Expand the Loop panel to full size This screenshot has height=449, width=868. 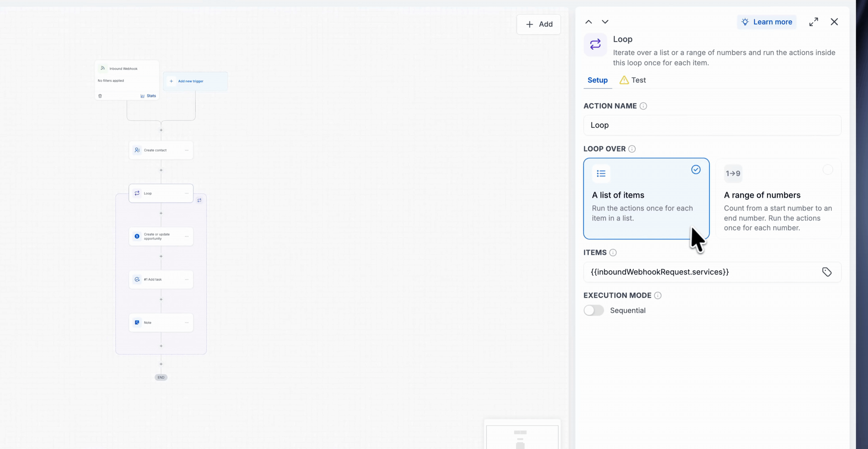coord(814,22)
